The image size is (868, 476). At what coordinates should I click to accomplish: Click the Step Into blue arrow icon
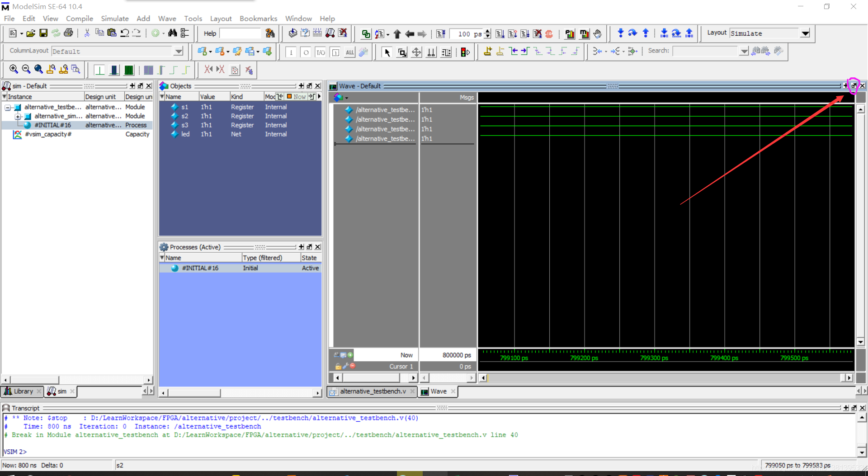(620, 33)
